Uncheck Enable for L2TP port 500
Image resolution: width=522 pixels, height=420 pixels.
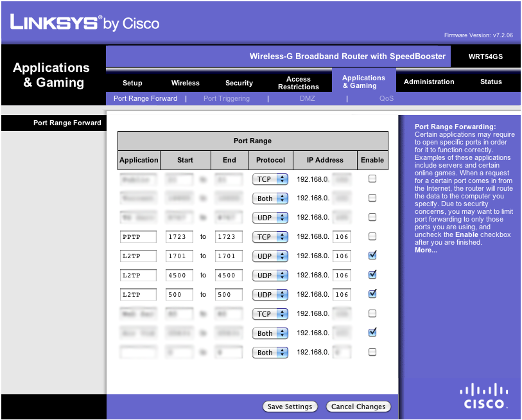372,294
